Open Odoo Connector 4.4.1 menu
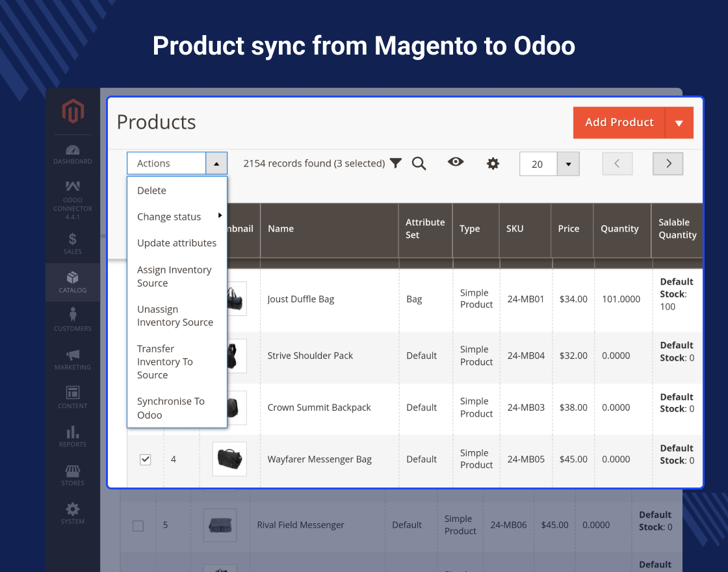Viewport: 728px width, 572px height. (73, 200)
